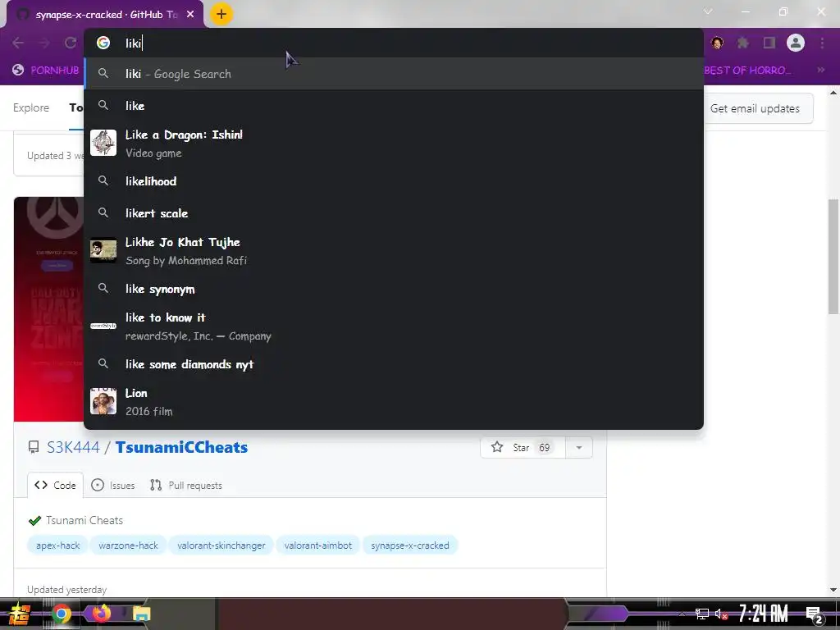Viewport: 840px width, 630px height.
Task: Click the 7:24 AM taskbar clock
Action: [764, 614]
